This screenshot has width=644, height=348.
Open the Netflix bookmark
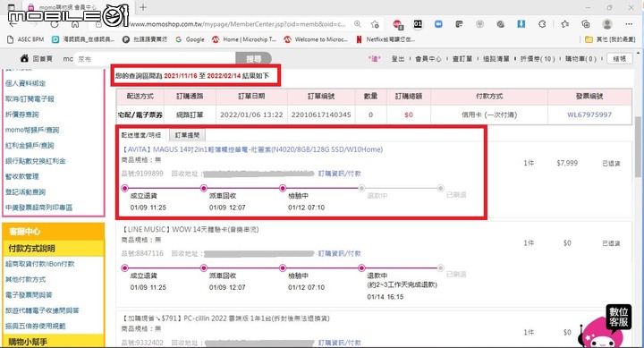[x=386, y=39]
